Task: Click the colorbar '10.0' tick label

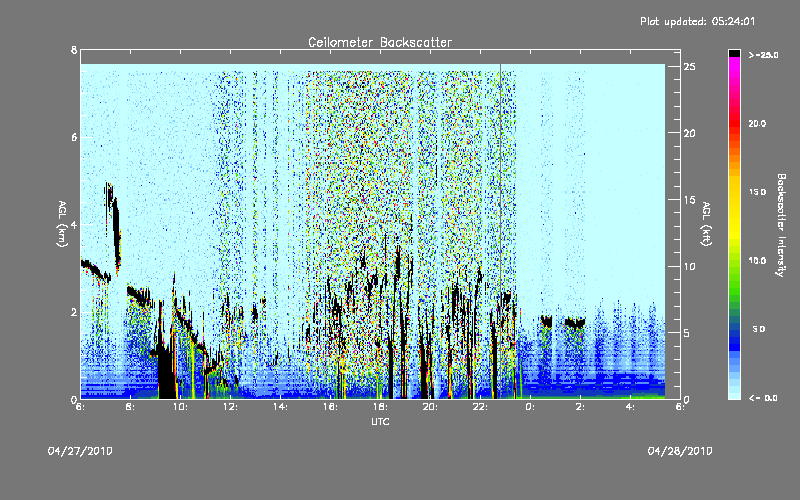Action: click(x=757, y=261)
